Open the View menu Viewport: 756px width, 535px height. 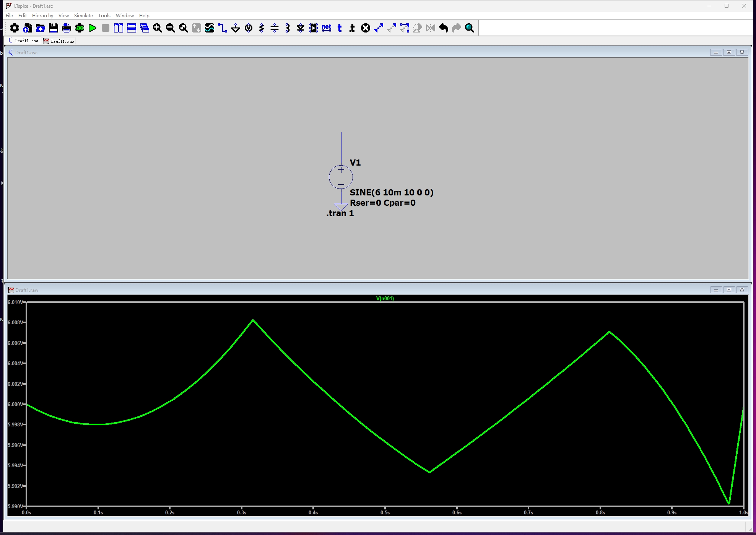[63, 15]
